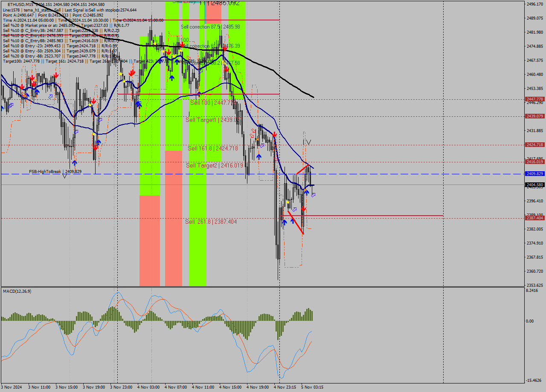Viewport: 546px width, 392px height.
Task: Click the 2382.005 price scale value
Action: coord(535,229)
